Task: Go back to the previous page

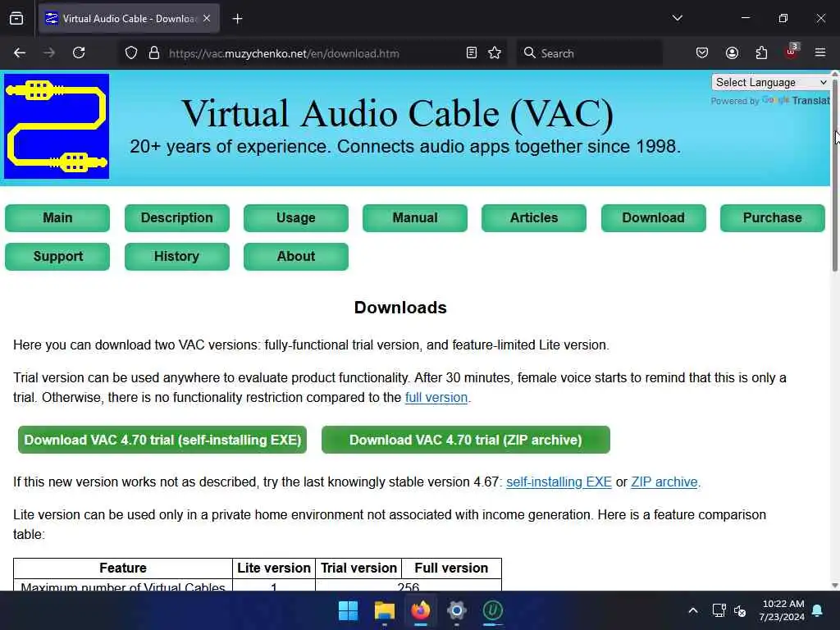Action: click(20, 53)
